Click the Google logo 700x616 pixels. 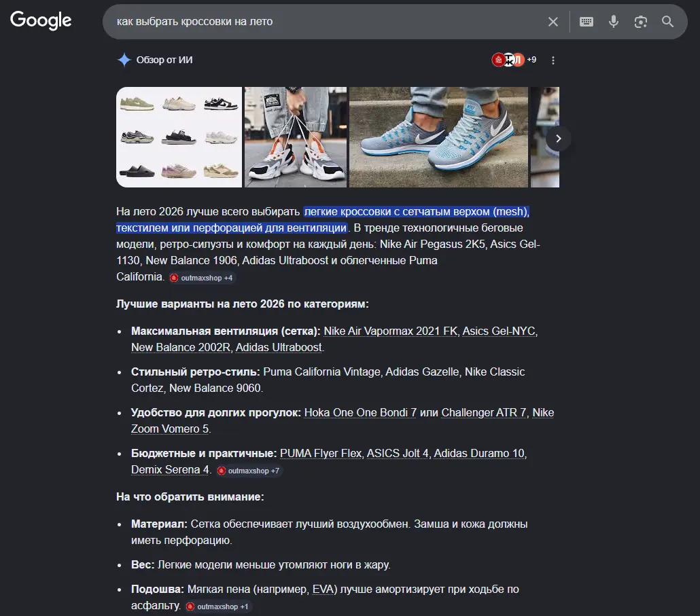(x=41, y=20)
